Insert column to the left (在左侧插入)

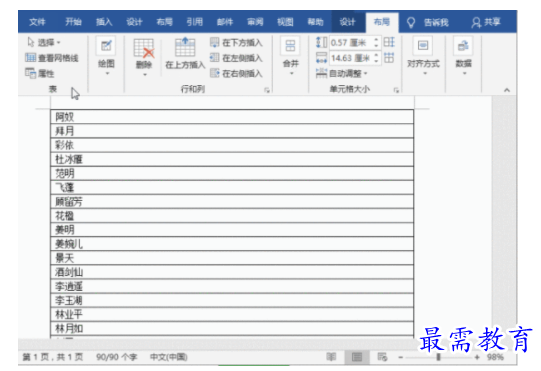tap(236, 58)
